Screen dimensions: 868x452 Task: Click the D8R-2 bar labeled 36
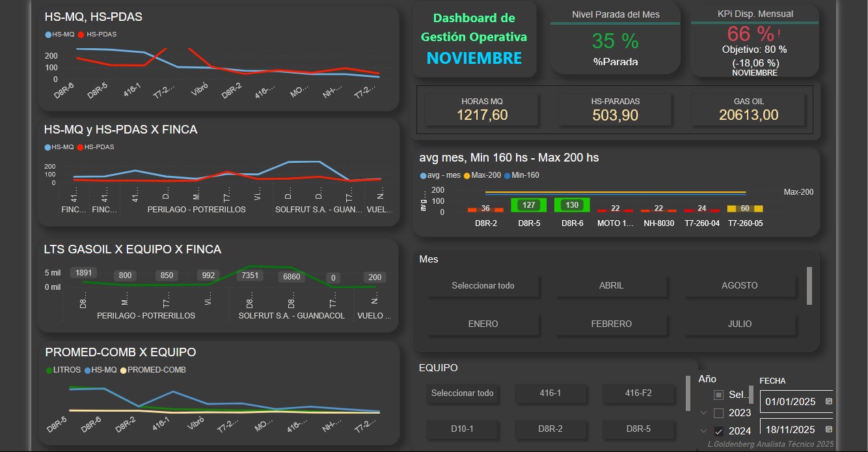click(485, 209)
